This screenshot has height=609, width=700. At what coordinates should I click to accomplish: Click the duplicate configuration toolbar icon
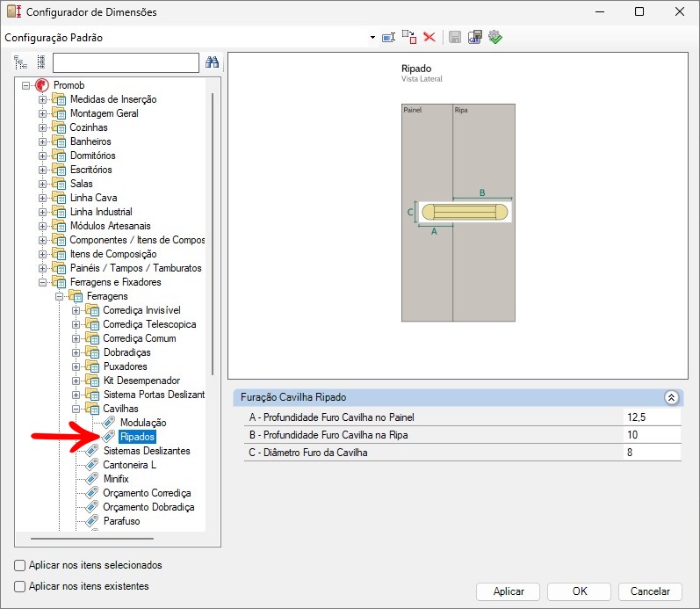coord(409,37)
